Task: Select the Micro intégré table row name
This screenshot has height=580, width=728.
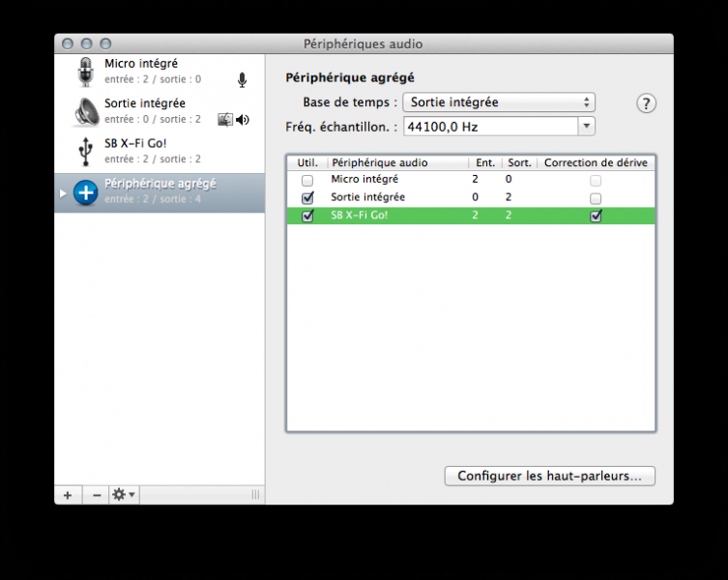Action: coord(364,179)
